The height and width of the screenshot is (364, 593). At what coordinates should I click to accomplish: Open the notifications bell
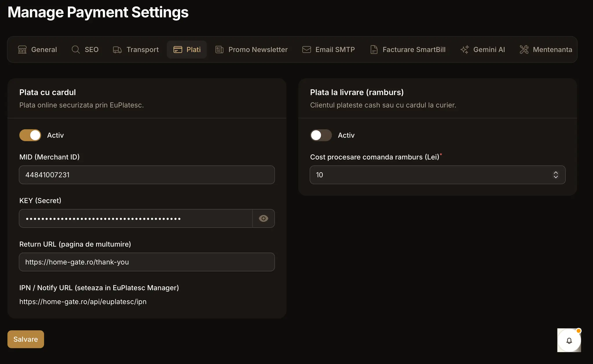[569, 340]
